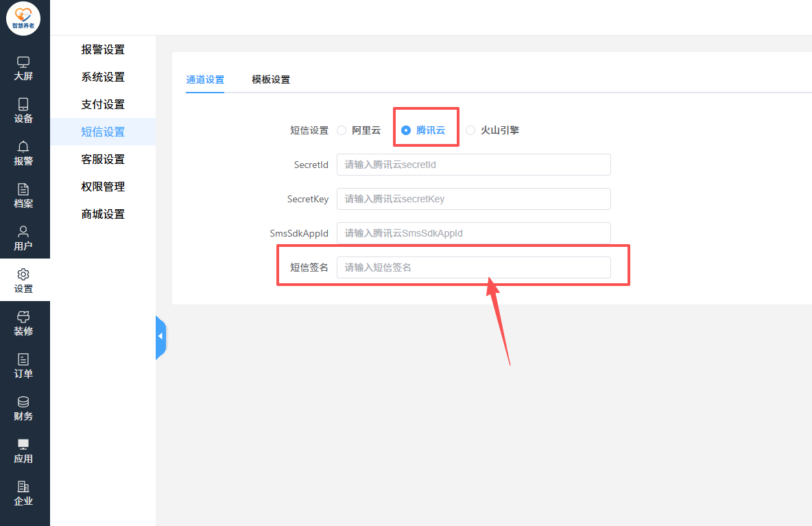Open 短信设置 in the settings menu

pyautogui.click(x=103, y=132)
